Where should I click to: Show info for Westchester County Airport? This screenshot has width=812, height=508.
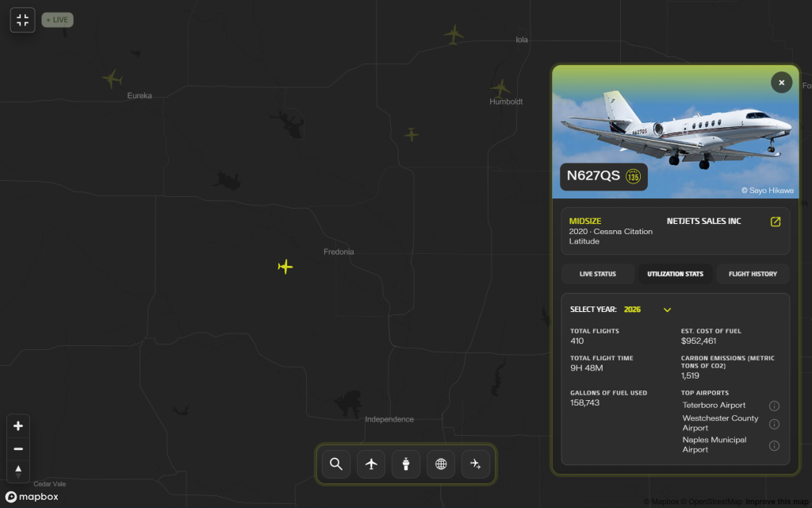click(774, 424)
